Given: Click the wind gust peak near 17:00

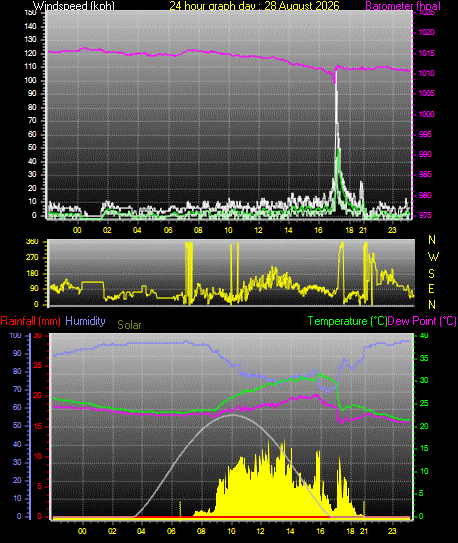Looking at the screenshot, I should 336,72.
